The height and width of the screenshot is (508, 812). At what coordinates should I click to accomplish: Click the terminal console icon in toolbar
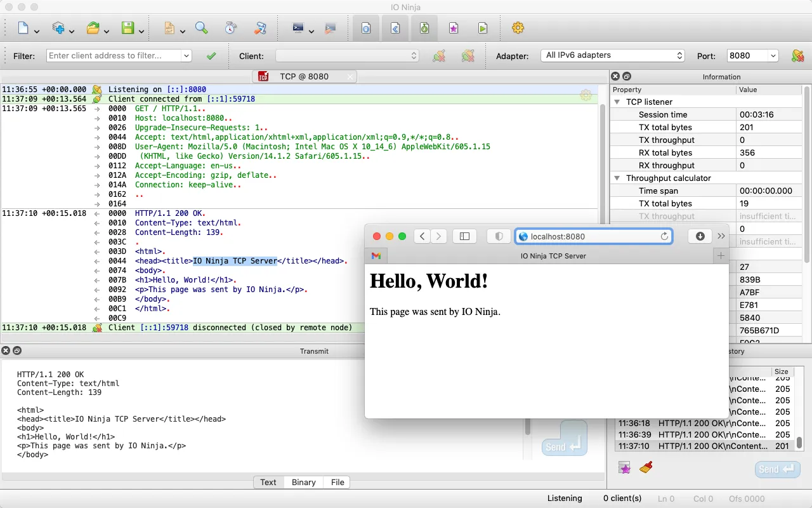click(298, 28)
